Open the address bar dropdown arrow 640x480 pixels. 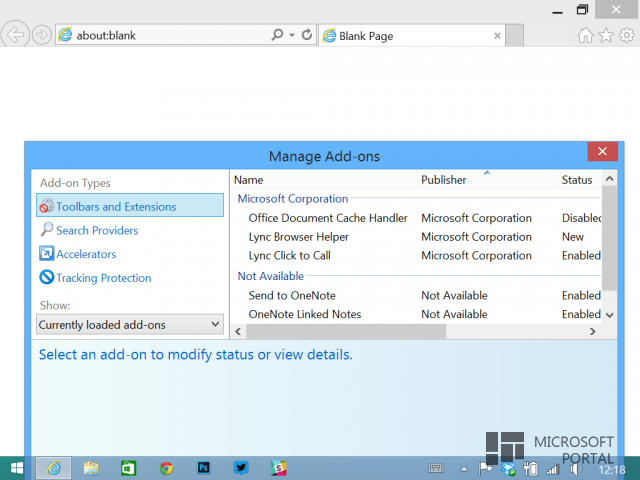[292, 35]
